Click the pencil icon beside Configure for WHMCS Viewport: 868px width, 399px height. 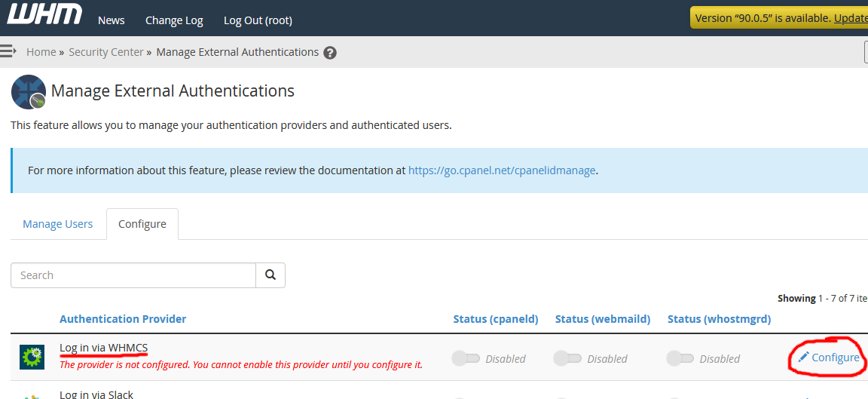(x=803, y=358)
